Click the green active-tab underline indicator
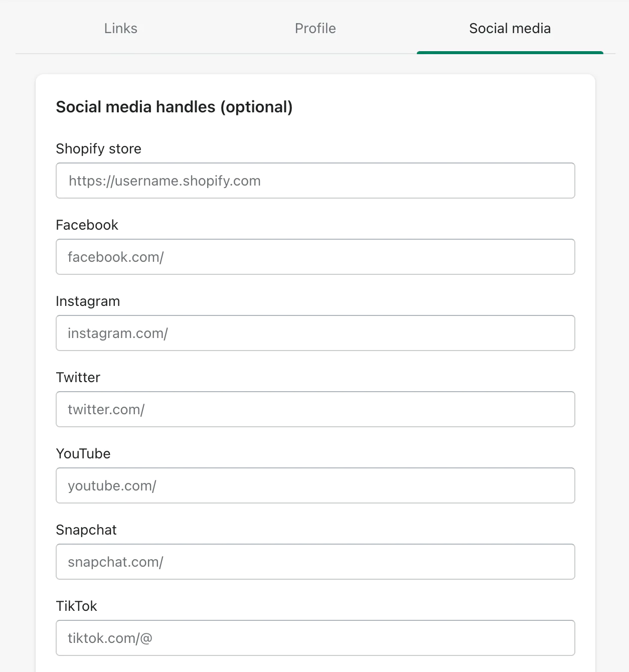Screen dimensions: 629x672 tap(510, 52)
